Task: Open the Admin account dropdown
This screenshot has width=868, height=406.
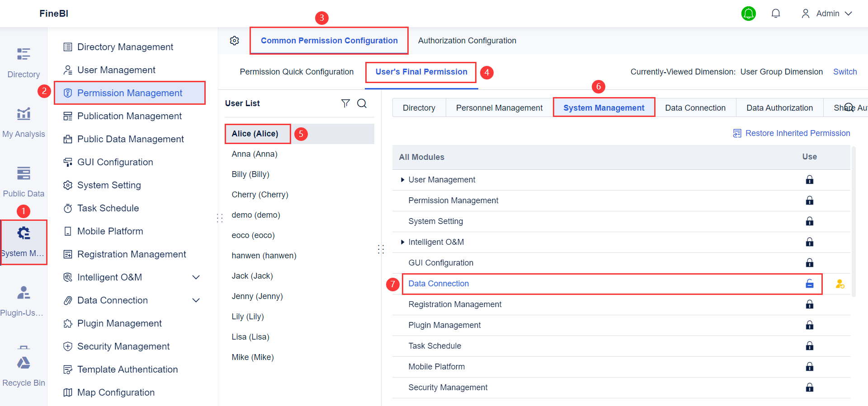Action: click(827, 14)
